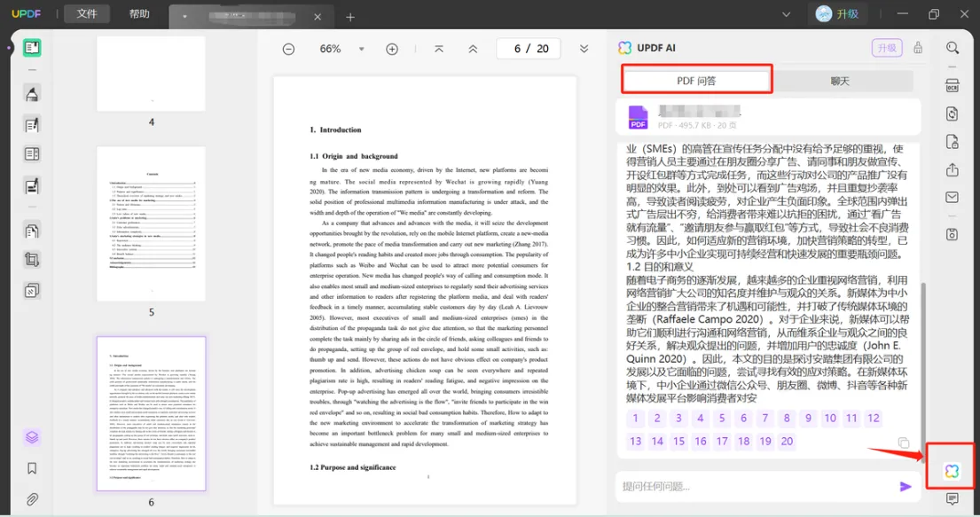
Task: Jump to page reference 13 in answer
Action: point(636,442)
